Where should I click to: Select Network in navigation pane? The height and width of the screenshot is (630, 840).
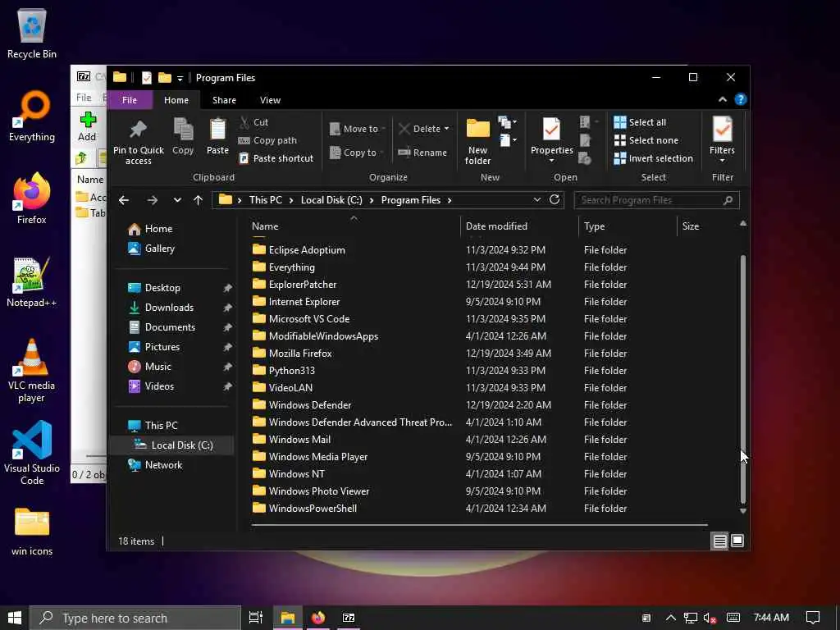click(x=164, y=465)
